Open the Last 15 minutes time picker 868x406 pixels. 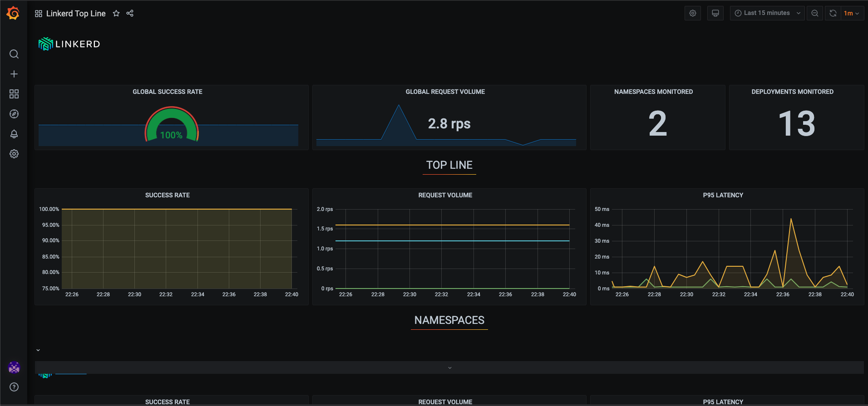[x=767, y=13]
